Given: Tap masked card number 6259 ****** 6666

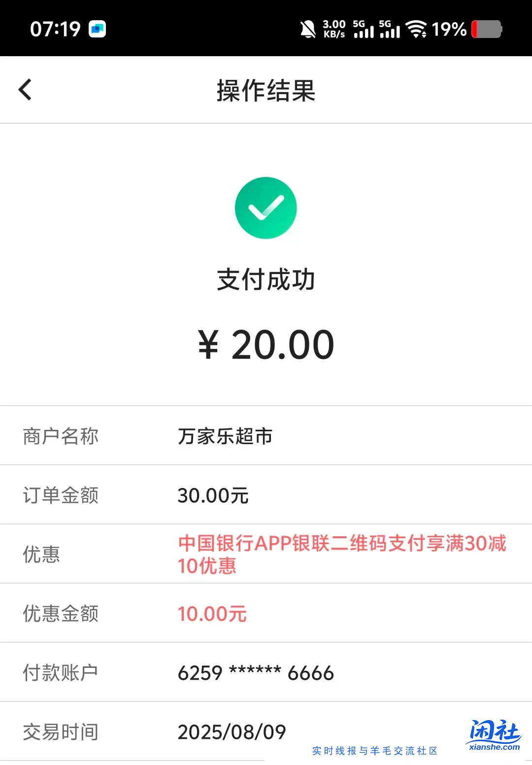Looking at the screenshot, I should [256, 672].
